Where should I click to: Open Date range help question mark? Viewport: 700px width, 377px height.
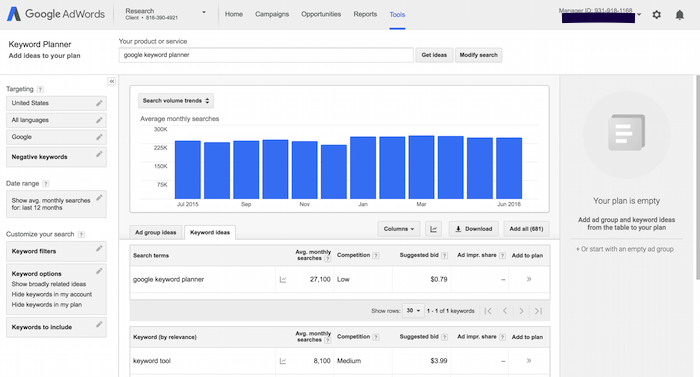46,184
